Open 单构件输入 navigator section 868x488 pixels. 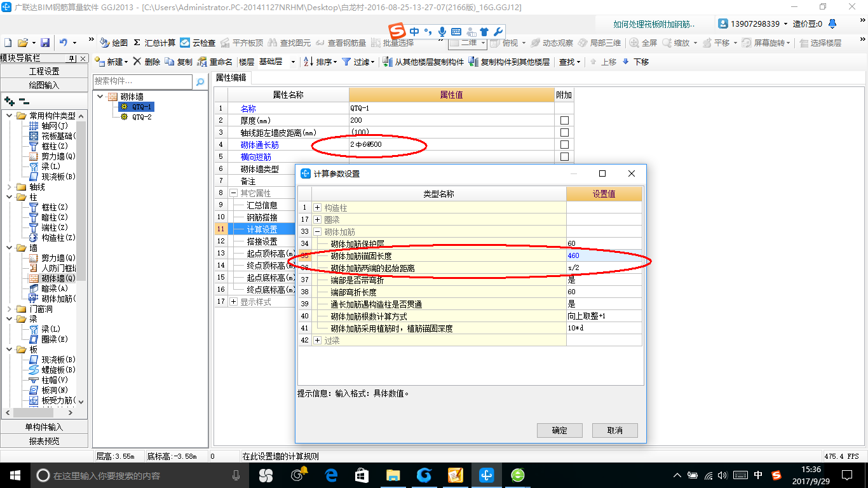pyautogui.click(x=44, y=427)
